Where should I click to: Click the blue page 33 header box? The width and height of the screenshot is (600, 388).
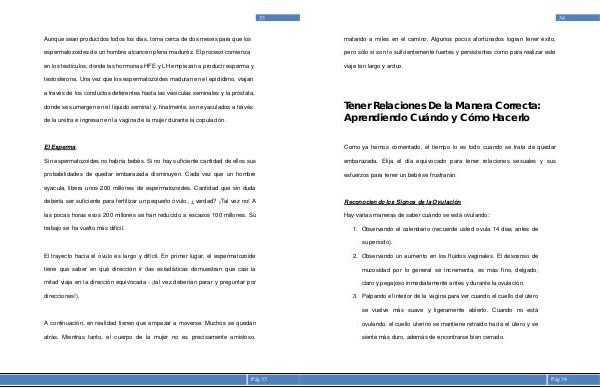[x=278, y=18]
